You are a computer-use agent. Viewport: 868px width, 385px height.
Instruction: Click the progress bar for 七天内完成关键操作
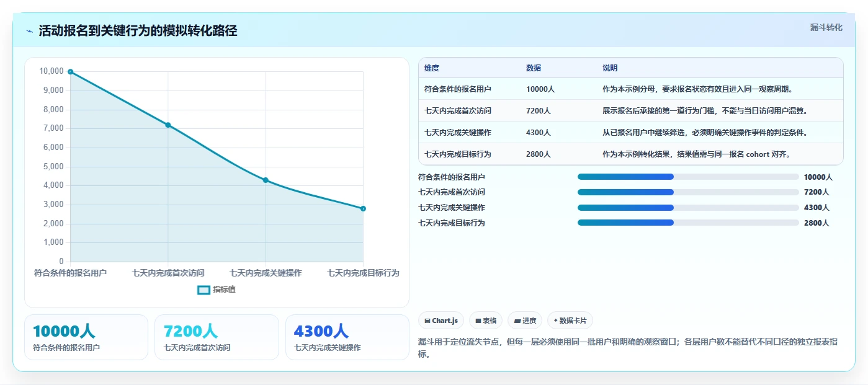tap(688, 208)
